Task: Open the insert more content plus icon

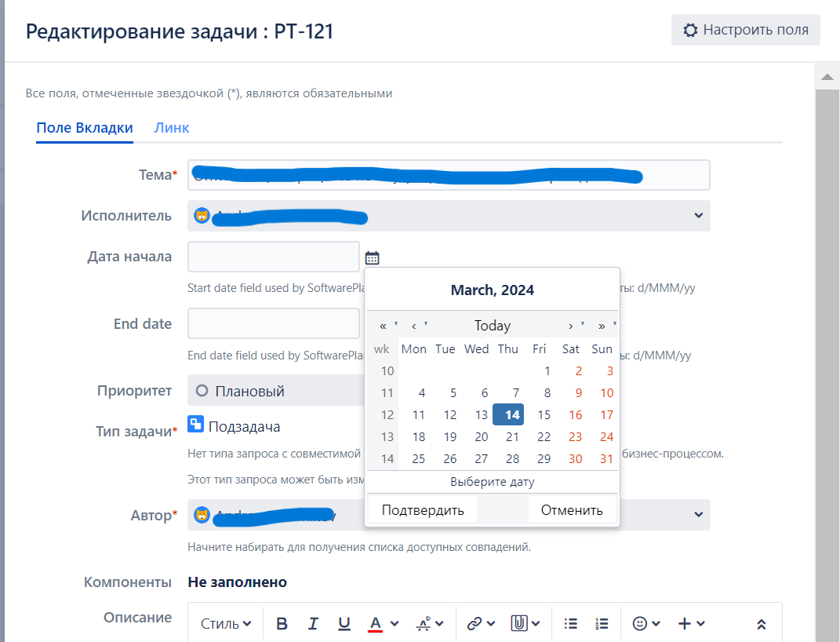Action: pos(686,622)
